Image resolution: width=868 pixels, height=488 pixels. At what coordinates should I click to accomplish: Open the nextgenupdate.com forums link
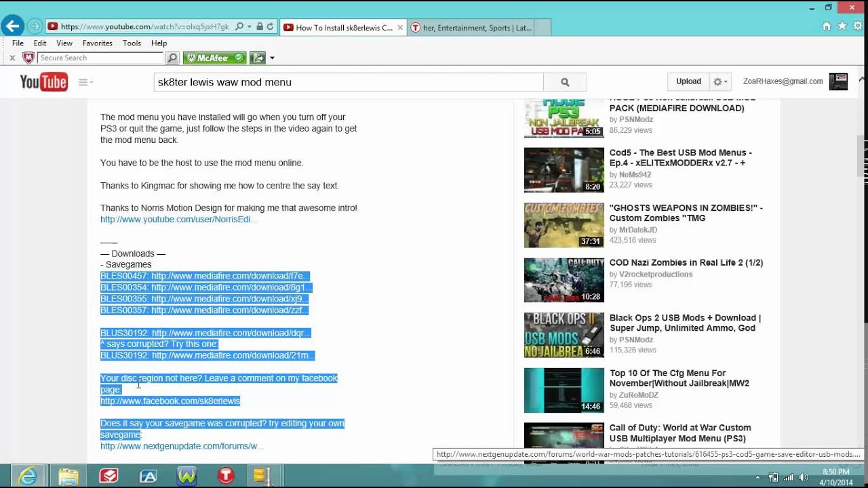[x=182, y=446]
